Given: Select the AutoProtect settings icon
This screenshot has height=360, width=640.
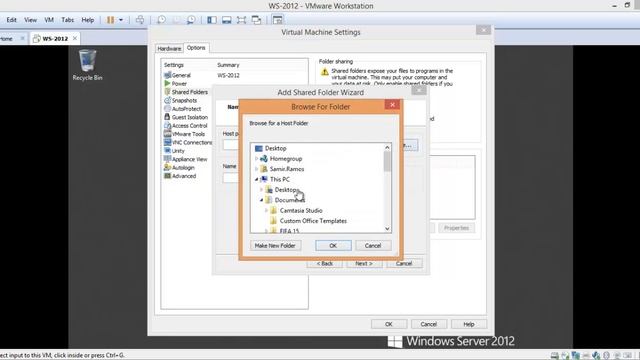Looking at the screenshot, I should 167,109.
